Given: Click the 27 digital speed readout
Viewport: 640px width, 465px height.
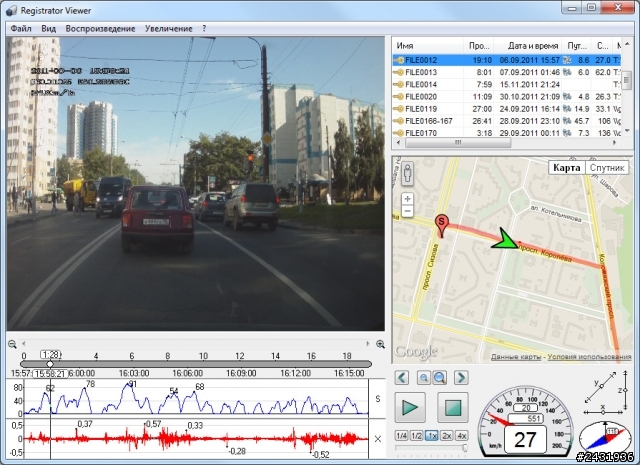Looking at the screenshot, I should pyautogui.click(x=525, y=440).
